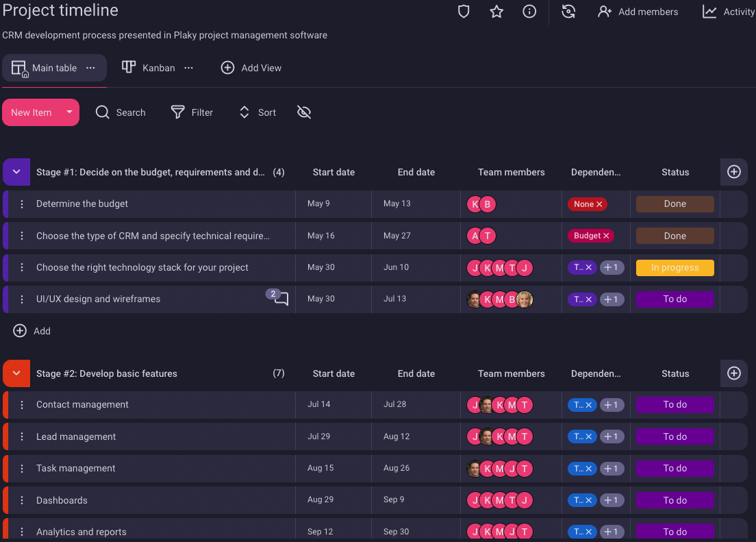The width and height of the screenshot is (756, 542).
Task: Star the Project timeline board
Action: [496, 12]
